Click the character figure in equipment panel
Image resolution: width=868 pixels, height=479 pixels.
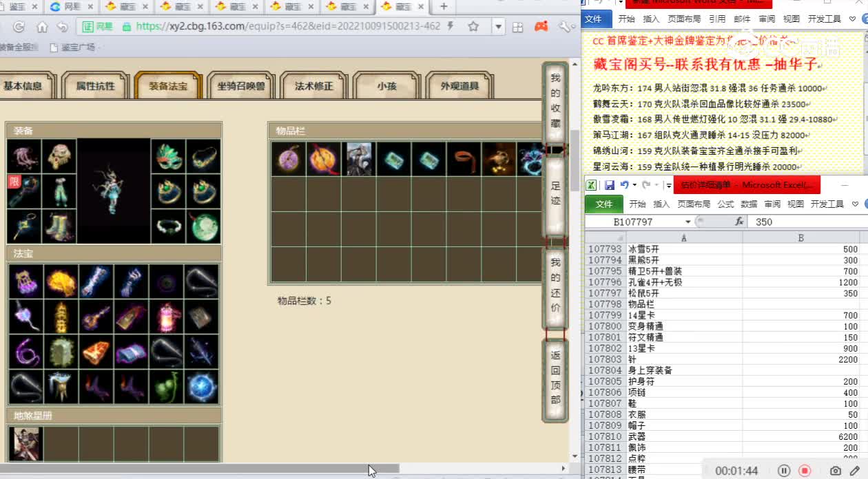click(113, 191)
